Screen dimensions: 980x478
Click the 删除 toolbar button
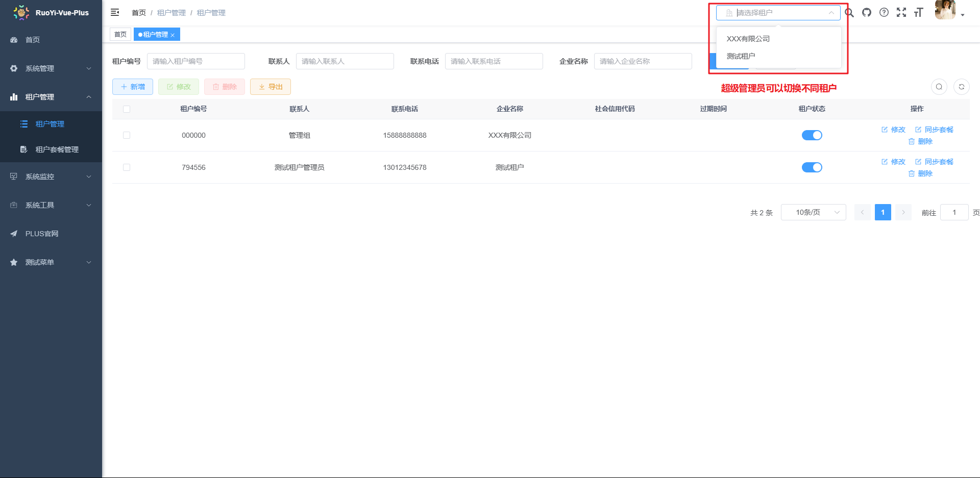click(x=225, y=87)
